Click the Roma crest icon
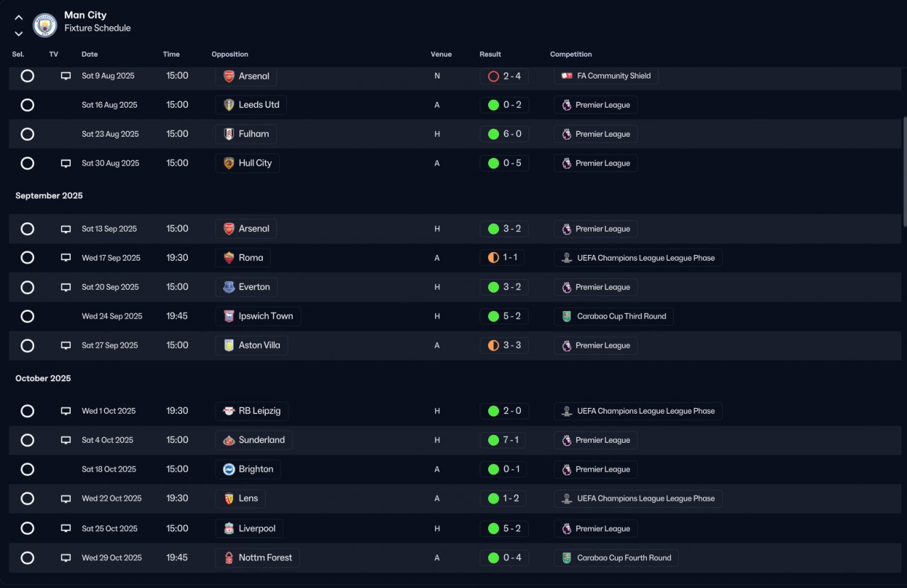Screen dimensions: 907x588 pyautogui.click(x=229, y=258)
